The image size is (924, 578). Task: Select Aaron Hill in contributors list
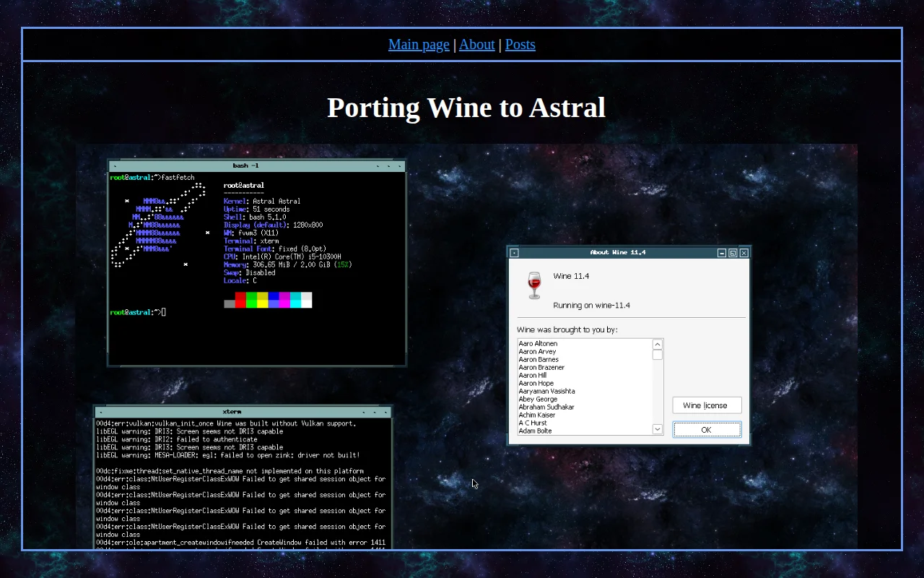[x=533, y=376]
